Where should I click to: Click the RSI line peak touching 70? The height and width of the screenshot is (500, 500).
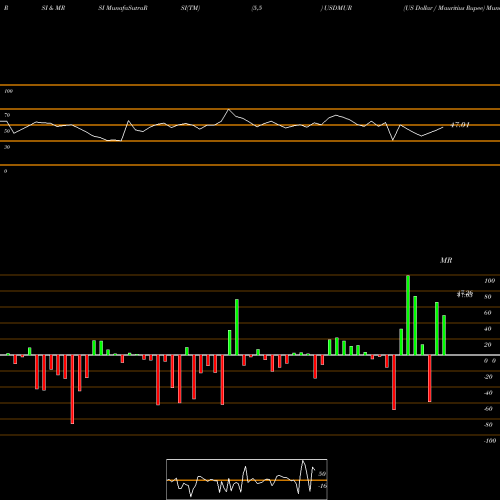tap(229, 109)
